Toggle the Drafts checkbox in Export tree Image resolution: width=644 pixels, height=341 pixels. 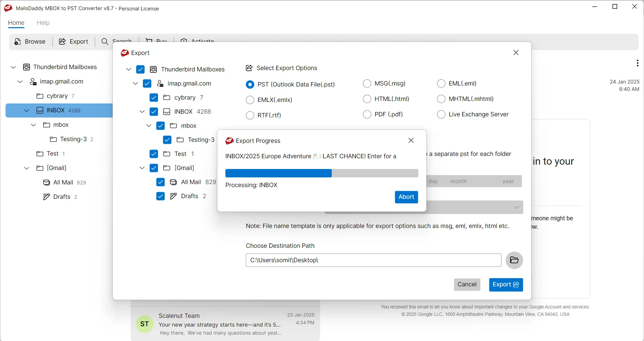click(161, 196)
